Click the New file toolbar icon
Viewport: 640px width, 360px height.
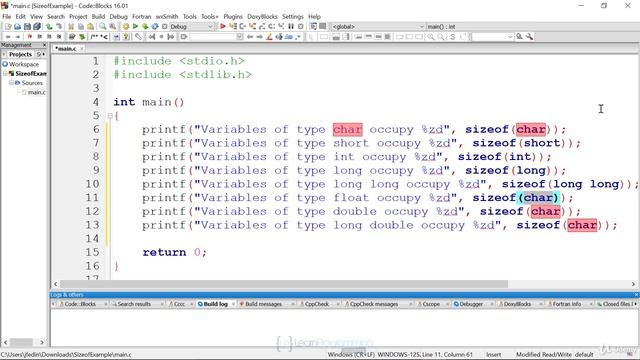8,27
